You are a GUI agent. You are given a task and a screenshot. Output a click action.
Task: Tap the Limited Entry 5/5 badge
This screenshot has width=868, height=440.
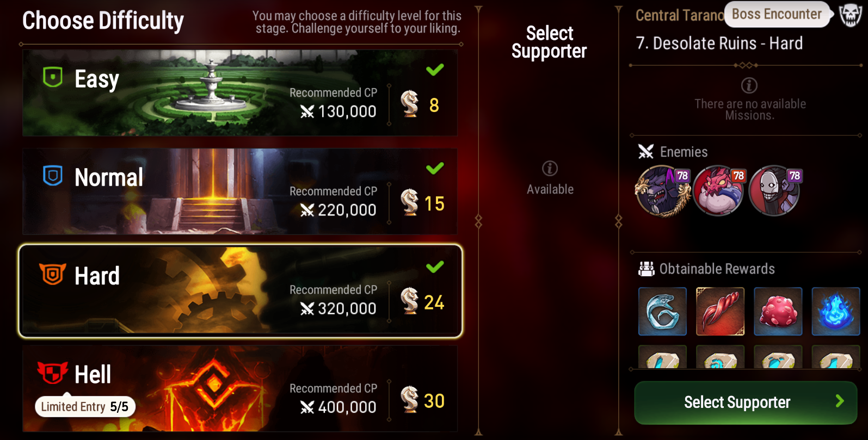85,406
